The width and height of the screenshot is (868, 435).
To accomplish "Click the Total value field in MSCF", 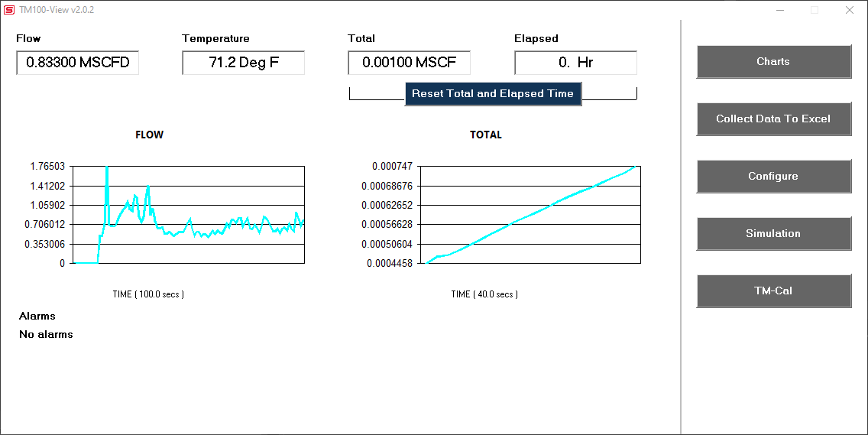I will (409, 63).
